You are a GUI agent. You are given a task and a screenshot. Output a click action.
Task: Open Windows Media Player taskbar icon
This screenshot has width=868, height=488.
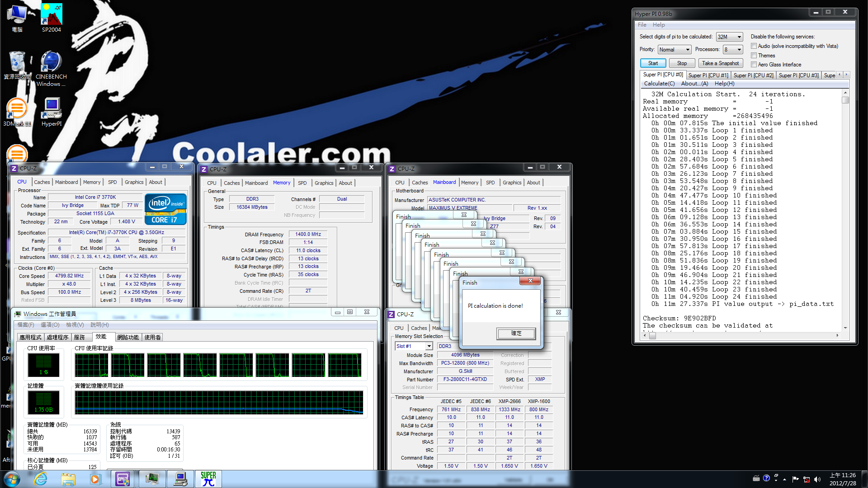point(95,479)
